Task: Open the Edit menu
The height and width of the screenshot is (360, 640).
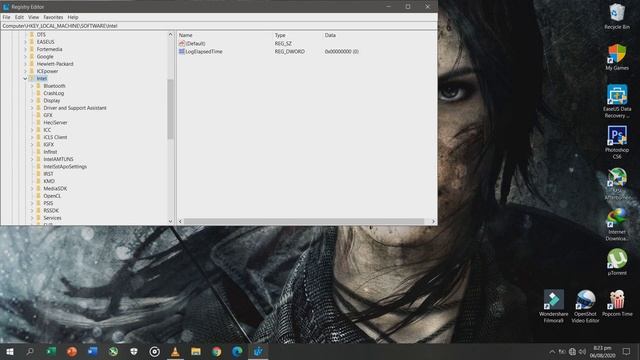Action: pyautogui.click(x=19, y=17)
